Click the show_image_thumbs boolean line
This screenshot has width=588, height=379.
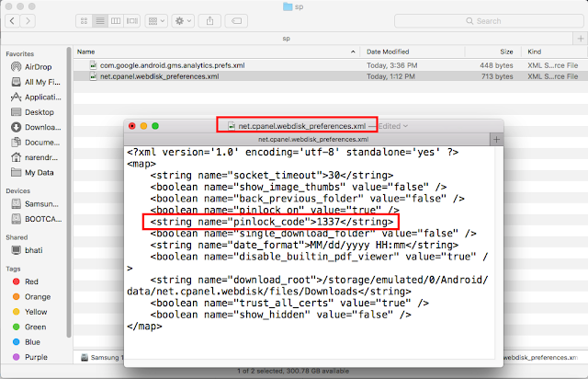point(299,187)
